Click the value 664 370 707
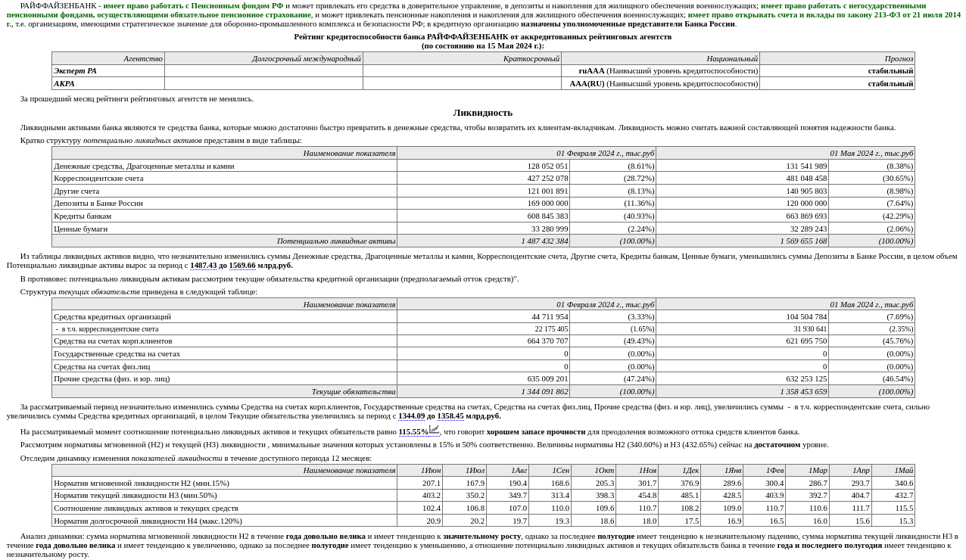 pyautogui.click(x=547, y=341)
